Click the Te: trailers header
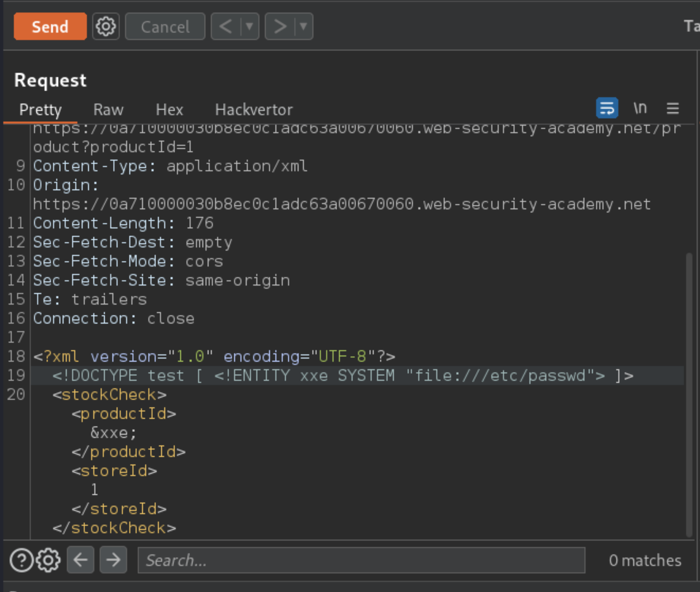Viewport: 700px width, 592px height. tap(90, 299)
